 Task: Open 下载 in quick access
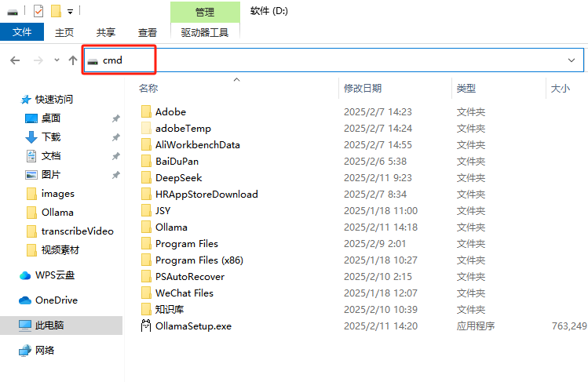(x=50, y=136)
